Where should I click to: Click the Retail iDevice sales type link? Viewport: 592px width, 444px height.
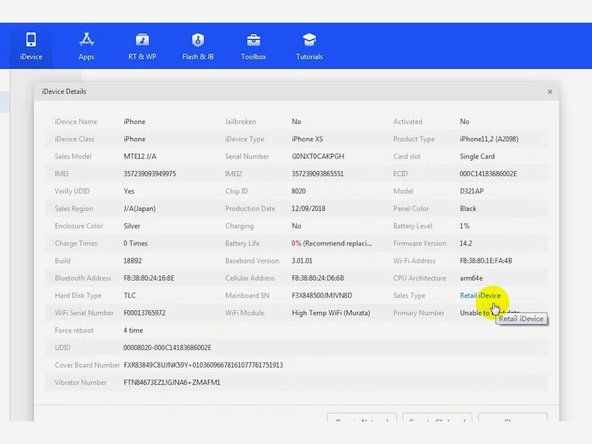tap(480, 296)
